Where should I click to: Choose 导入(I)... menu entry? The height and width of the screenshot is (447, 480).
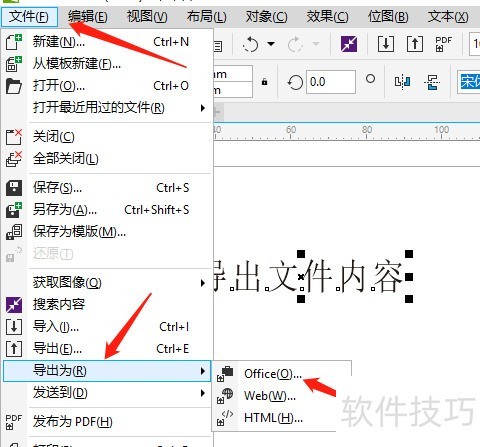(107, 327)
